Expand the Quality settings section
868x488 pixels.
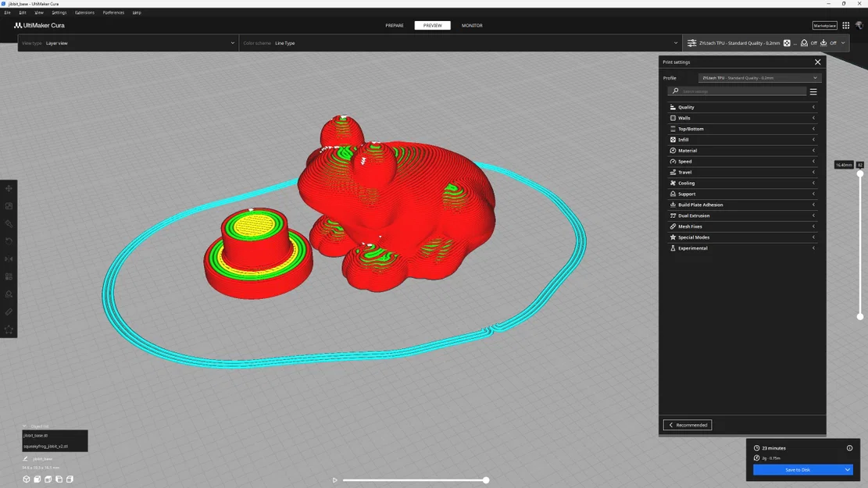[741, 107]
